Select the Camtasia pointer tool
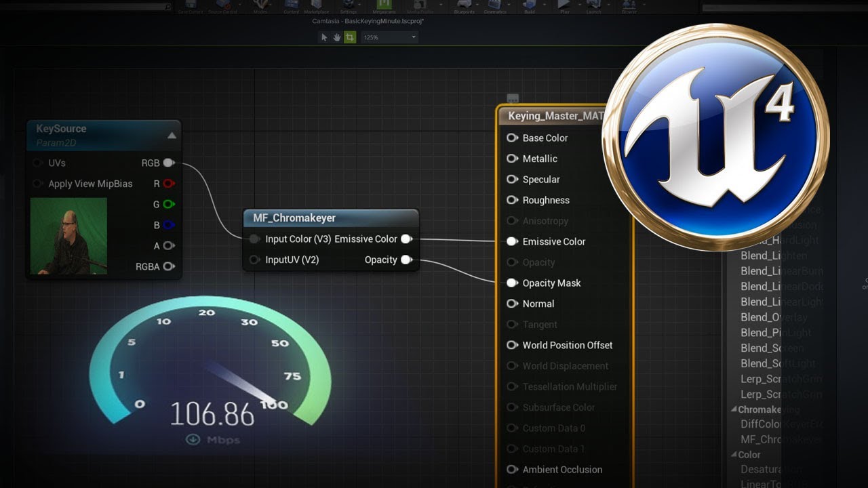Viewport: 868px width, 488px height. 324,37
